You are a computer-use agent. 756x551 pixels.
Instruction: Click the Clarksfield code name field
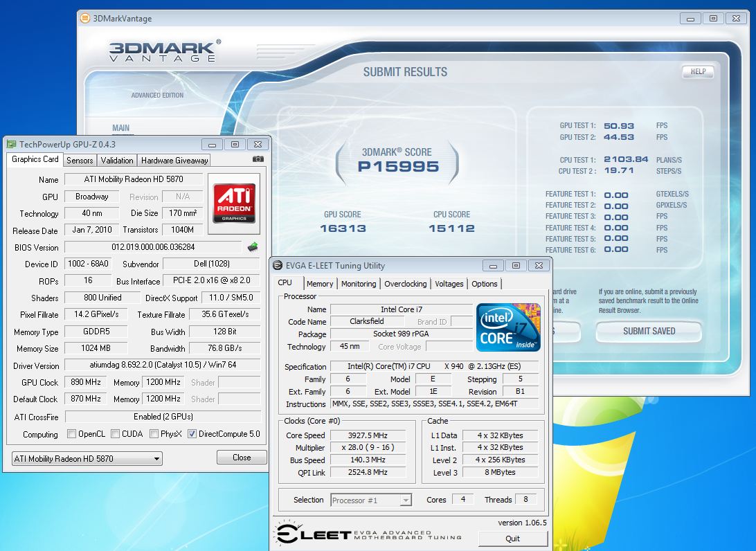(x=367, y=322)
